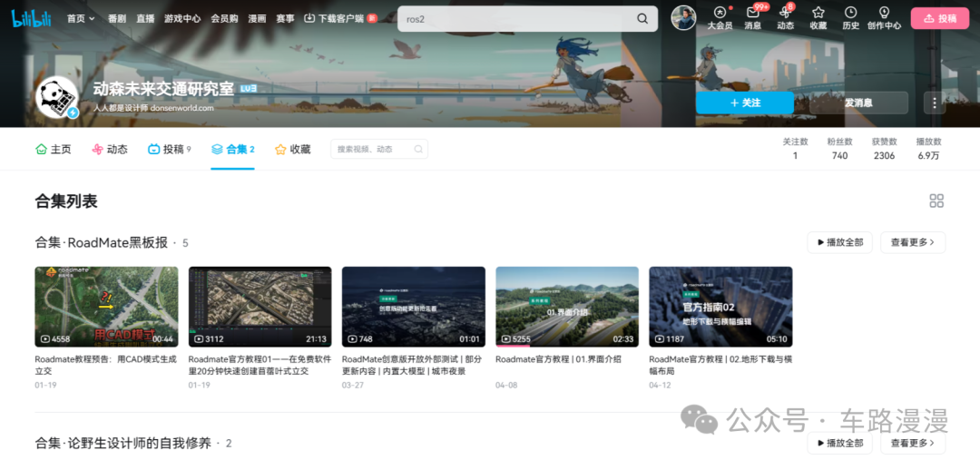Open 21:13 video thumbnail
The width and height of the screenshot is (980, 460).
coord(260,307)
